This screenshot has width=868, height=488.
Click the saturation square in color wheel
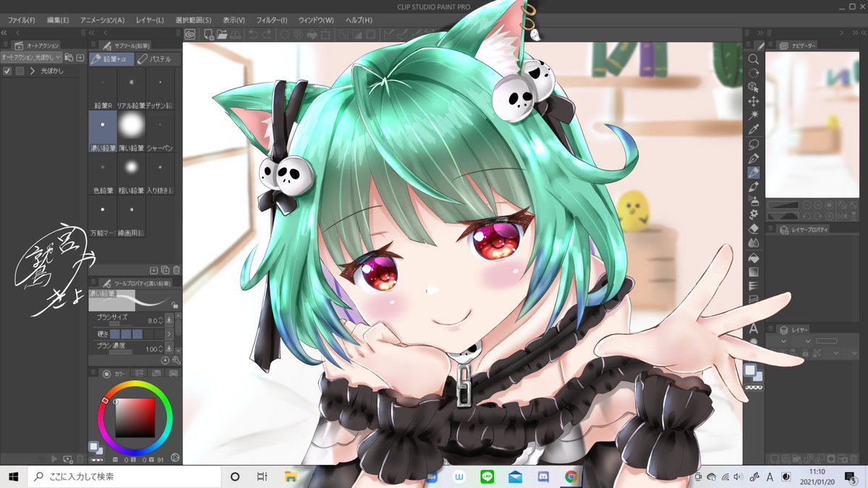[136, 416]
